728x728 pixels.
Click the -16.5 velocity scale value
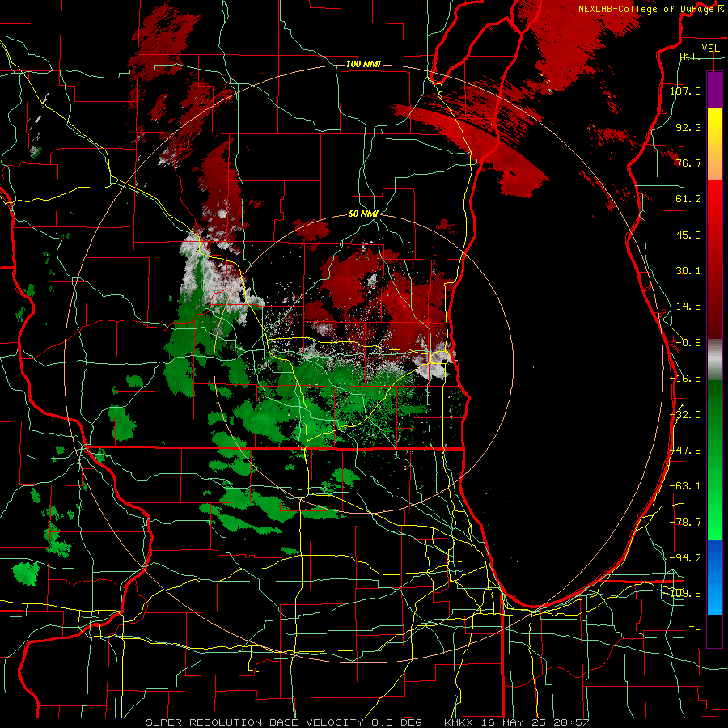click(x=685, y=379)
